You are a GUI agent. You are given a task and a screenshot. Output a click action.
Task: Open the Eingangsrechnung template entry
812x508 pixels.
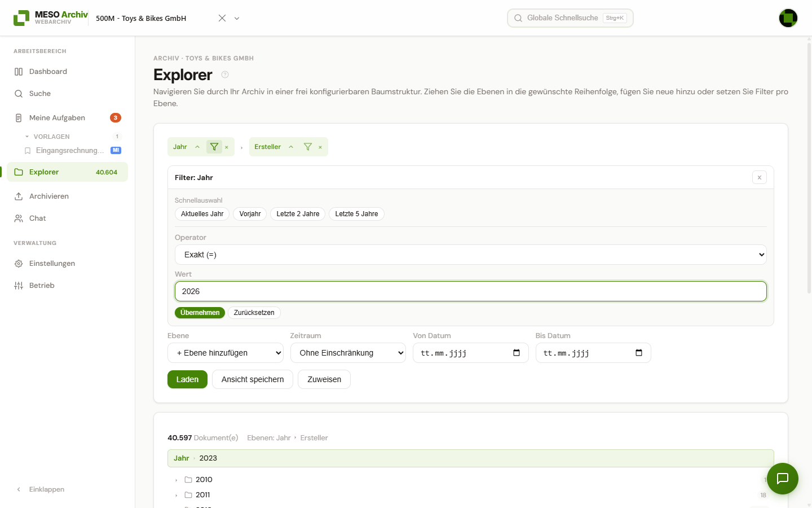(x=72, y=151)
